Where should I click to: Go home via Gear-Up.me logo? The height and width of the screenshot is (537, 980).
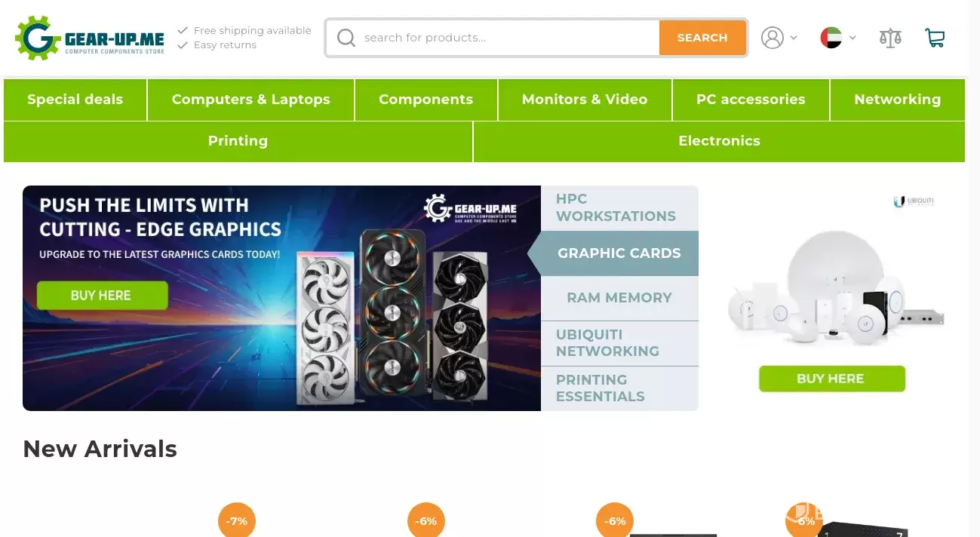tap(90, 38)
